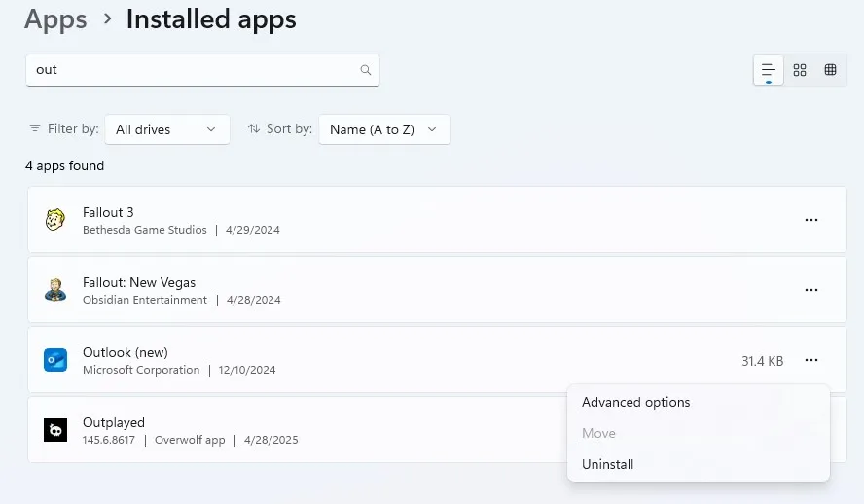Viewport: 864px width, 504px height.
Task: Click the search box containing 'out'
Action: 202,70
